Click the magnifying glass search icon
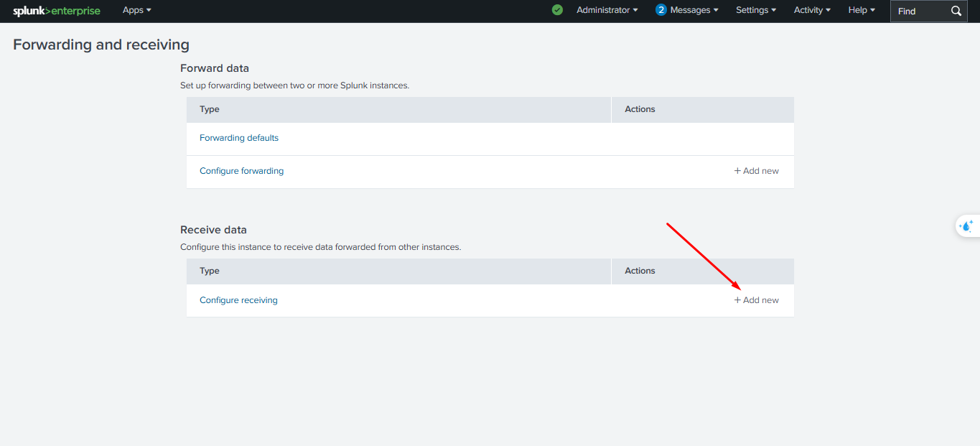Screen dimensions: 980x446 (x=956, y=11)
